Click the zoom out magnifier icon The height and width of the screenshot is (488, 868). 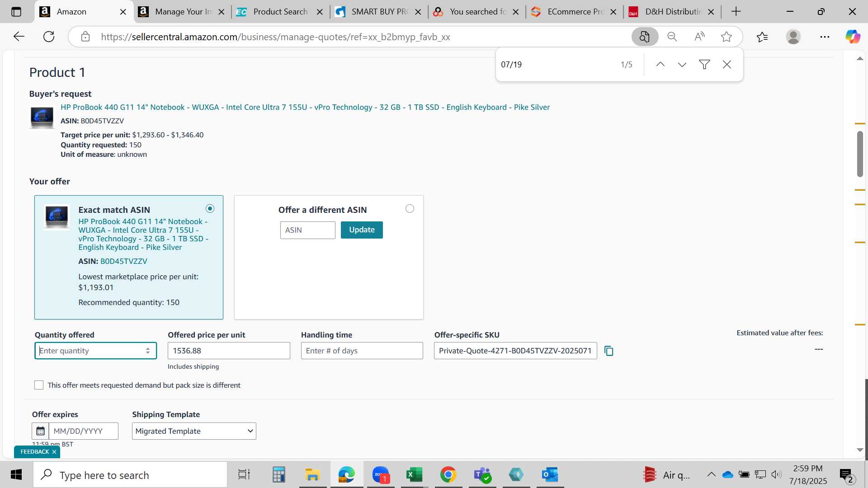[x=672, y=37]
